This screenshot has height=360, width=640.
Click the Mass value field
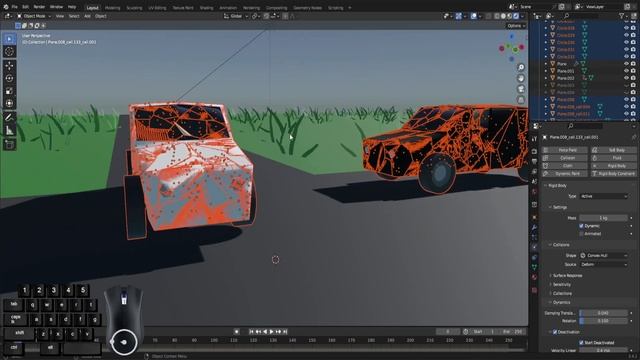[x=603, y=218]
